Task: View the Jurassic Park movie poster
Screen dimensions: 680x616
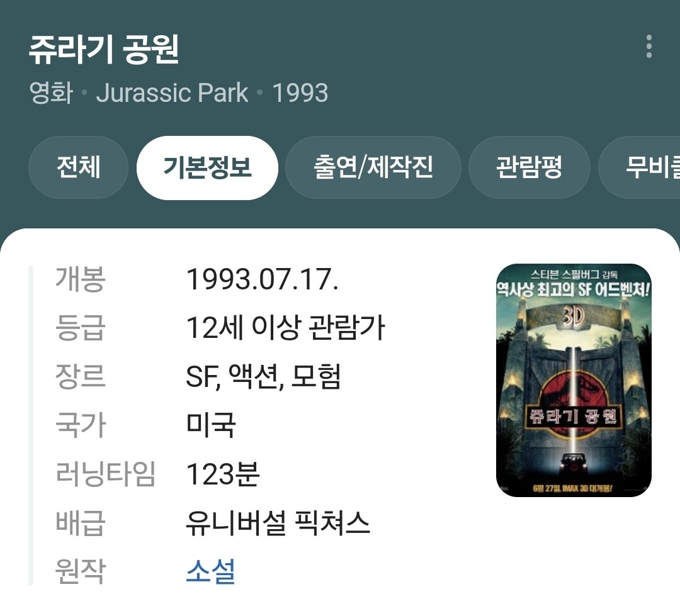Action: (x=574, y=380)
